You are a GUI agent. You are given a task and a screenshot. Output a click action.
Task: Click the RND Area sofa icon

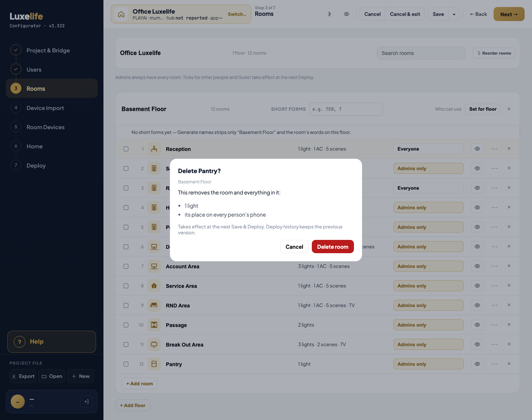coord(154,305)
